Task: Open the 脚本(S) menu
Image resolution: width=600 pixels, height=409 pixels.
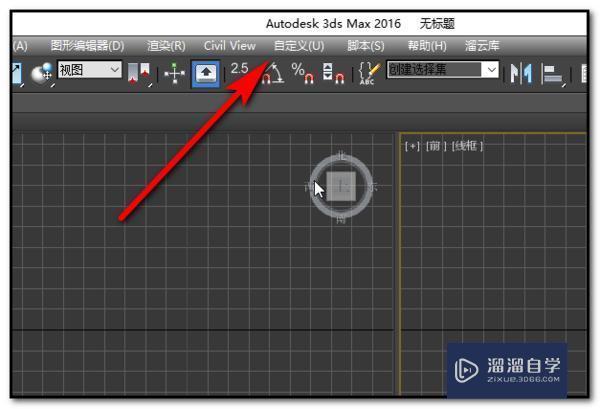Action: click(366, 46)
